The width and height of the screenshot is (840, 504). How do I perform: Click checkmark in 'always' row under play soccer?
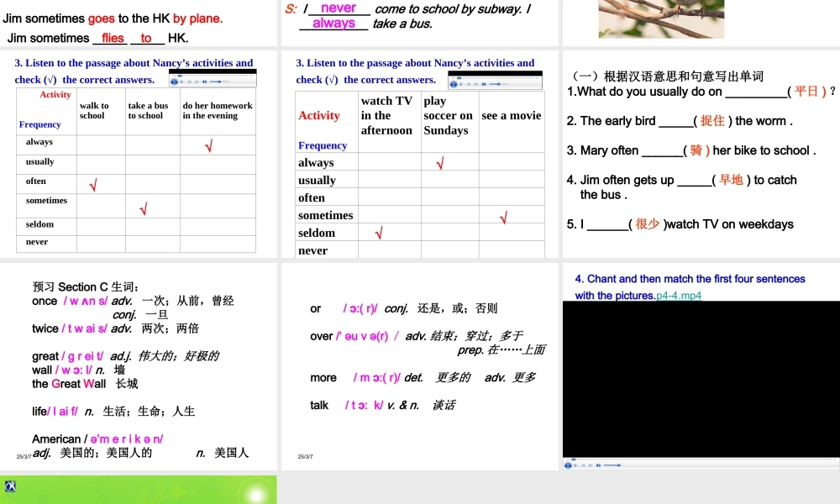click(440, 163)
